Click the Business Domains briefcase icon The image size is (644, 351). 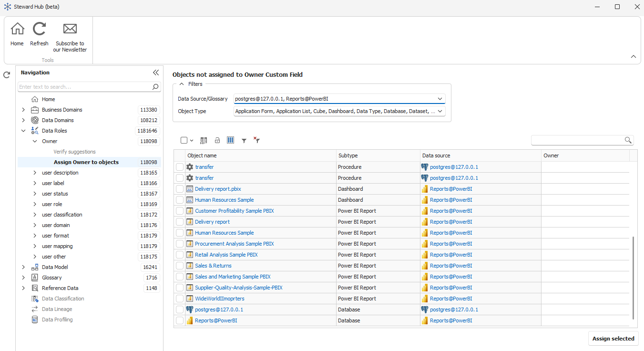click(x=35, y=110)
